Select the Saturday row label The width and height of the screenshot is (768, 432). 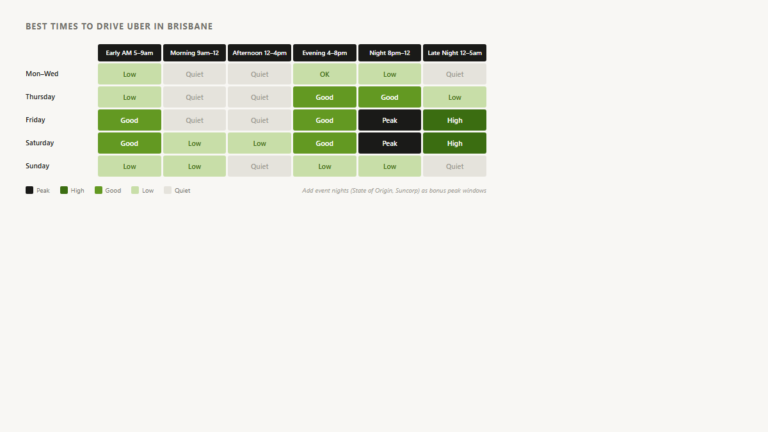coord(40,143)
